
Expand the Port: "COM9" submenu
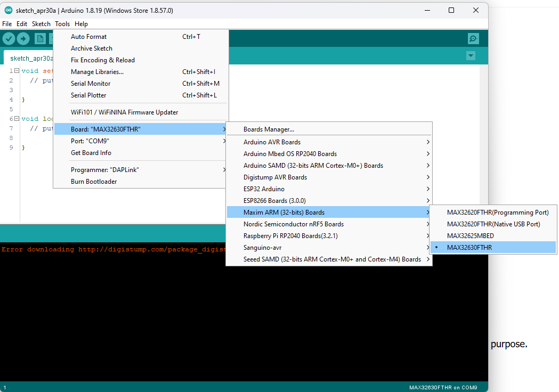[141, 141]
